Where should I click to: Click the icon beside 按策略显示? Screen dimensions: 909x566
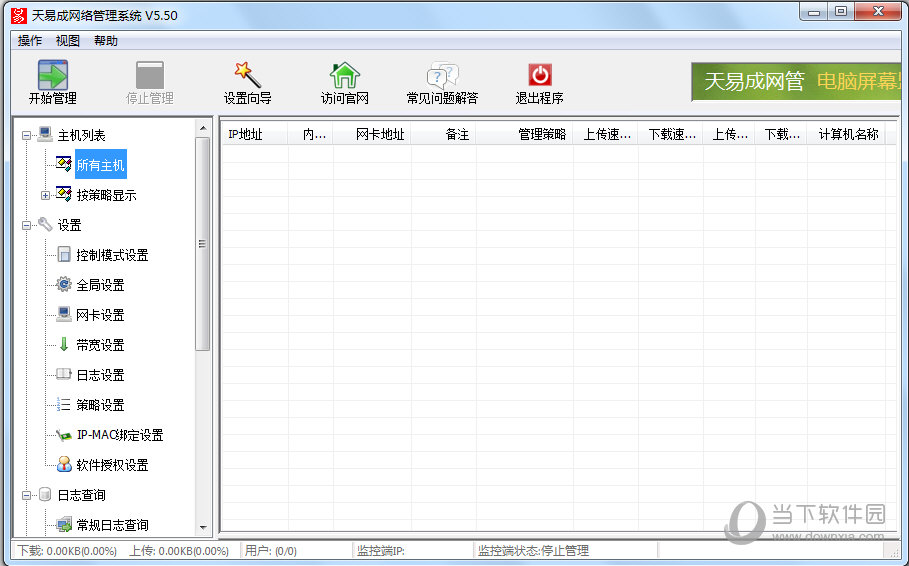coord(64,195)
